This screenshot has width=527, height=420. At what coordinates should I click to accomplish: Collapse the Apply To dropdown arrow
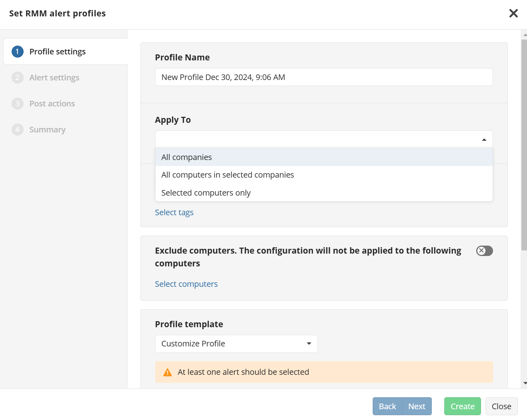click(484, 140)
